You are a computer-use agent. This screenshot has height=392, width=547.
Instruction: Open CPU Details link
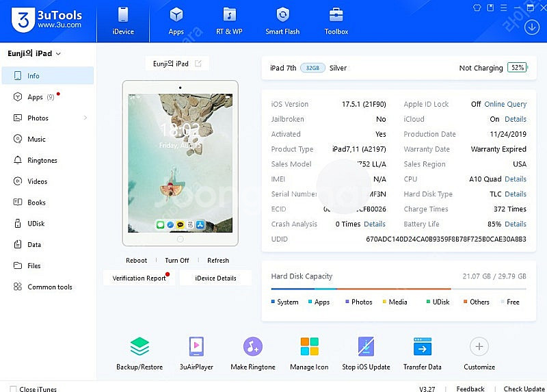(516, 179)
